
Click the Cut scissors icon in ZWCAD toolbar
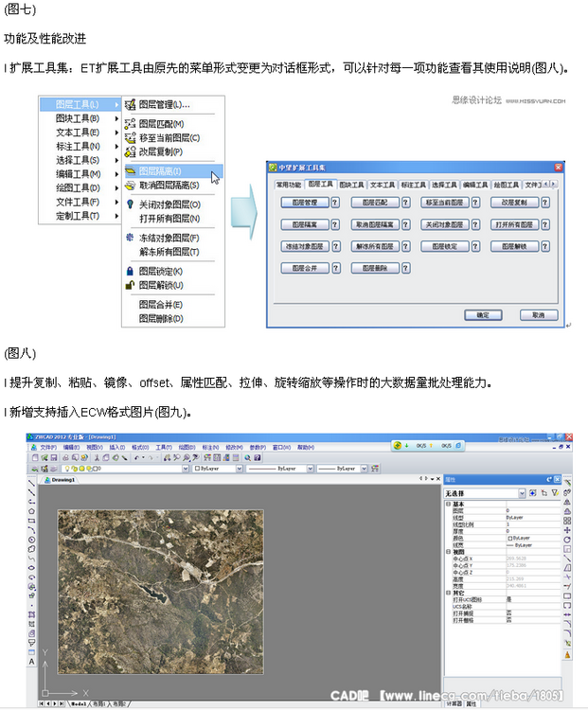coord(97,458)
